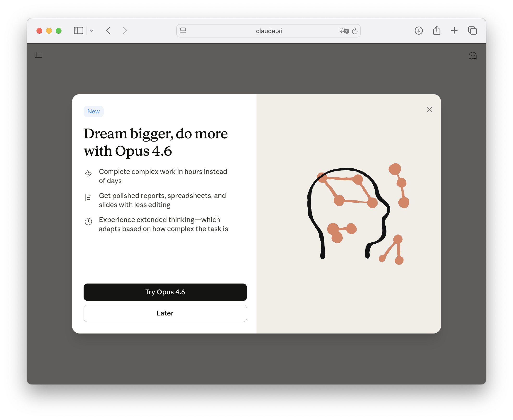Close the Opus 4.6 announcement dialog

(429, 110)
